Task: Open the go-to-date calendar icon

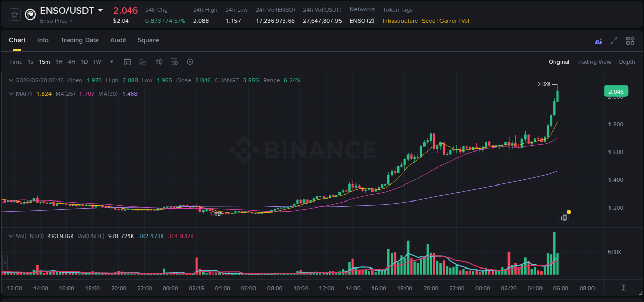Action: point(127,62)
